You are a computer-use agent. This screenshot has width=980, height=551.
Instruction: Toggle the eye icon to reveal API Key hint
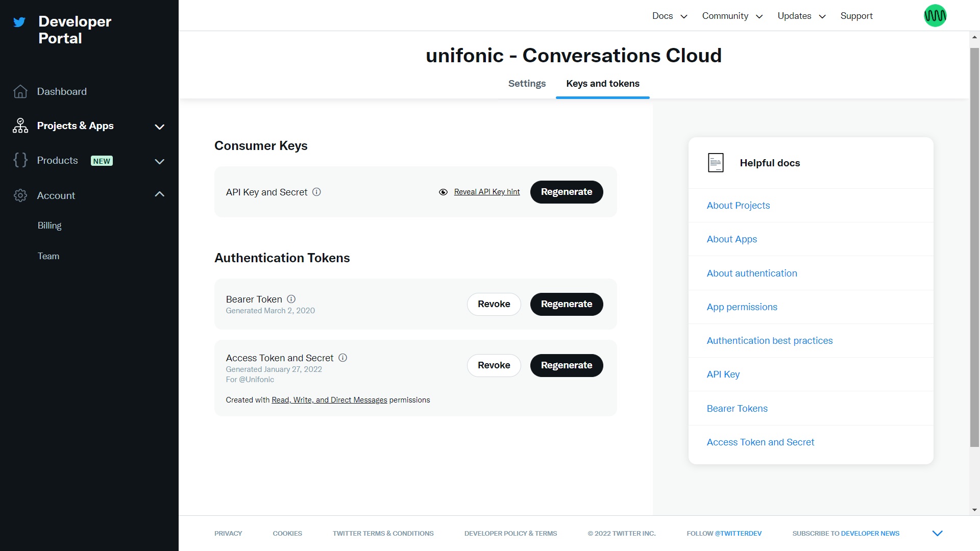(x=443, y=192)
